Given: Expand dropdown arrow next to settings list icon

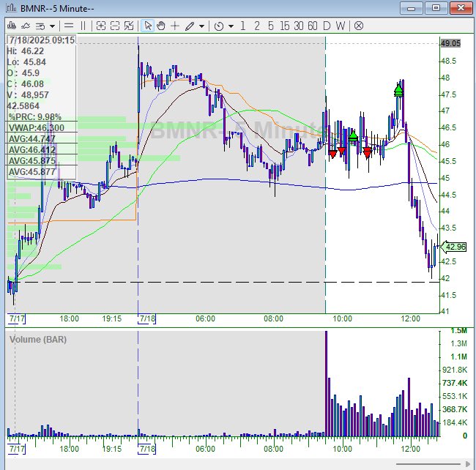Looking at the screenshot, I should 52,26.
